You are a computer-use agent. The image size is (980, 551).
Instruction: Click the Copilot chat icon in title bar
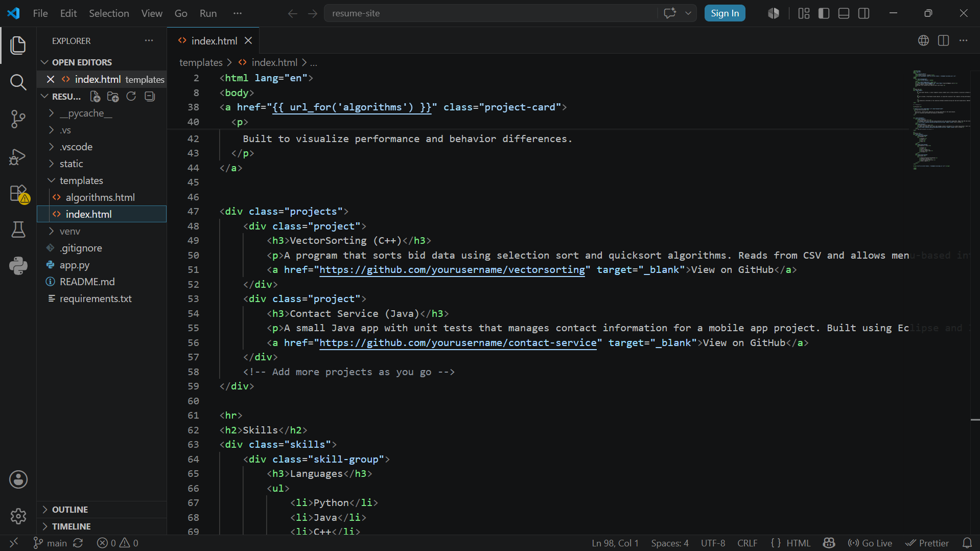tap(670, 13)
